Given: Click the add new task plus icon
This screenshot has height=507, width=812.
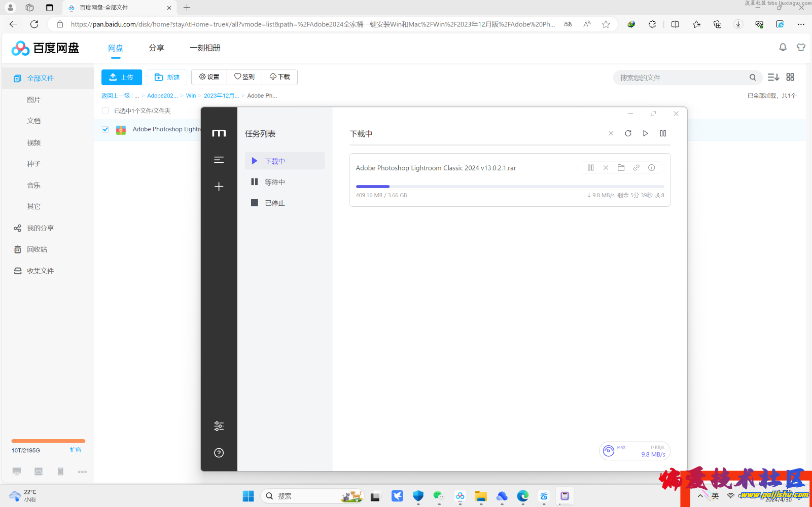Looking at the screenshot, I should [x=219, y=187].
